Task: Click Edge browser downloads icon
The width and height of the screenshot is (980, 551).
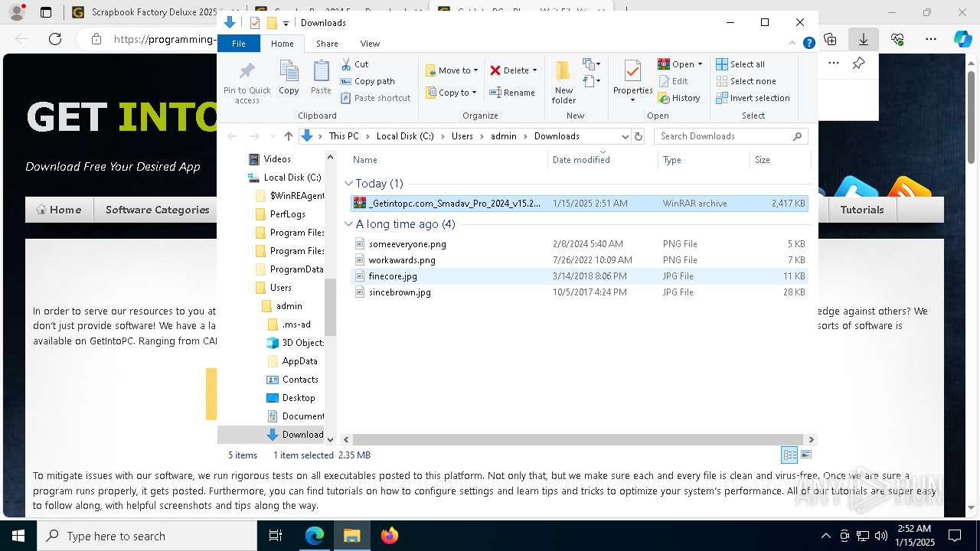Action: (864, 39)
